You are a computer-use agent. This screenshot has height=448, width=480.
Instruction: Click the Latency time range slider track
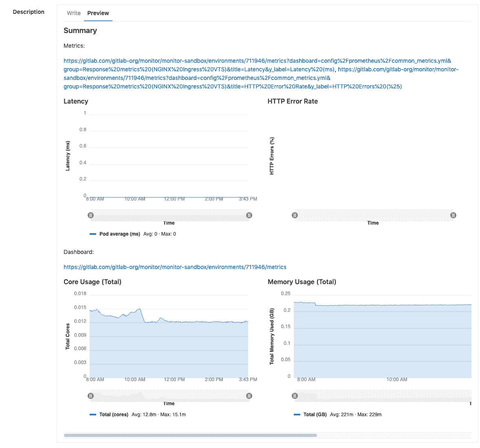pos(170,215)
